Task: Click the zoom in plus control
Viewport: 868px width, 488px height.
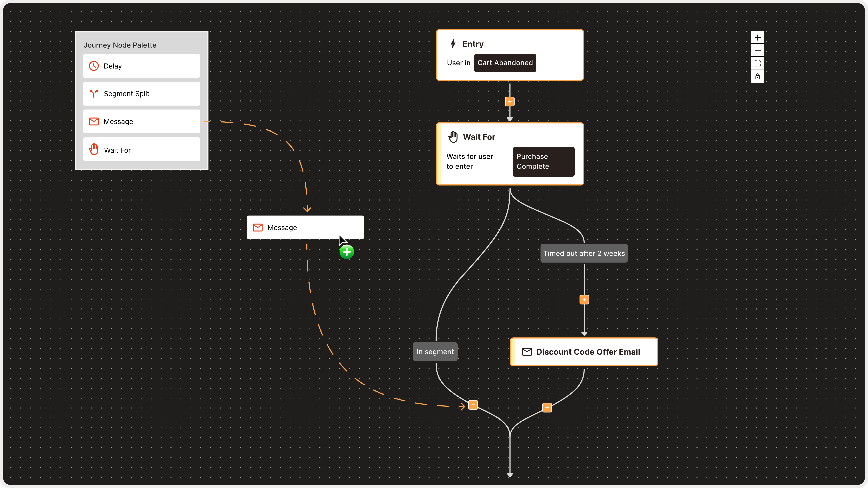Action: point(757,37)
